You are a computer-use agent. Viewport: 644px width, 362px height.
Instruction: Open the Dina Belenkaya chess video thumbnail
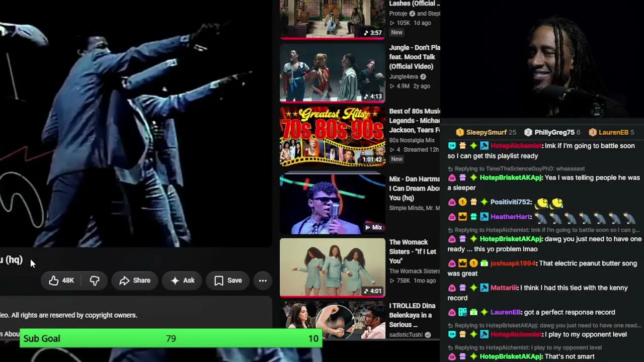(x=333, y=320)
